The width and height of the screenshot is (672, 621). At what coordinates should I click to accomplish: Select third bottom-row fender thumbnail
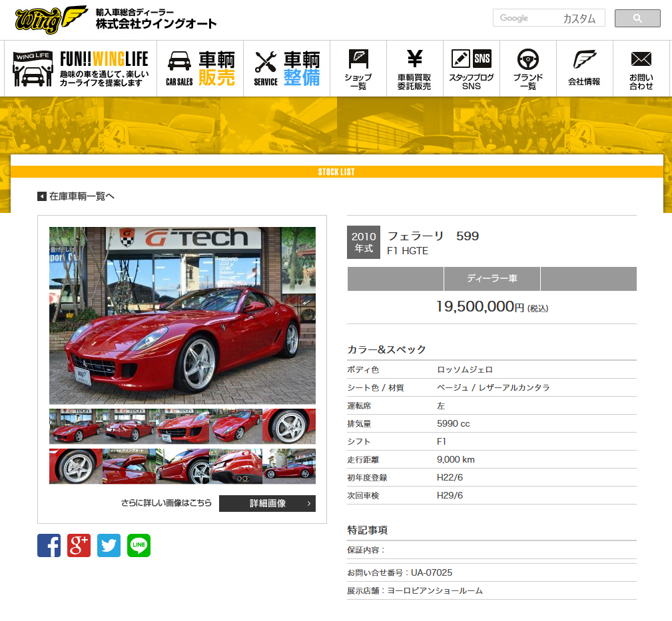click(182, 467)
